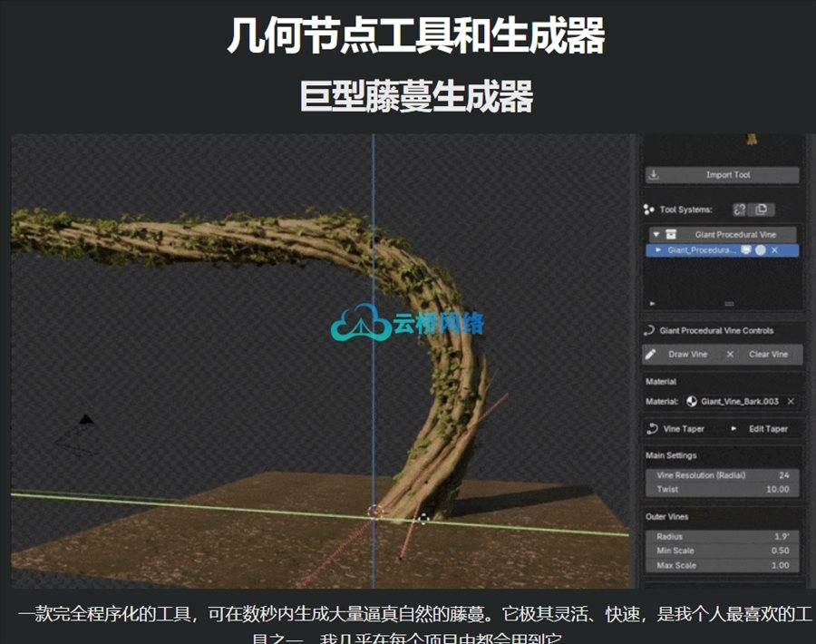The width and height of the screenshot is (816, 644).
Task: Open the Giant_Vine_Bark.003 material field
Action: [x=739, y=401]
